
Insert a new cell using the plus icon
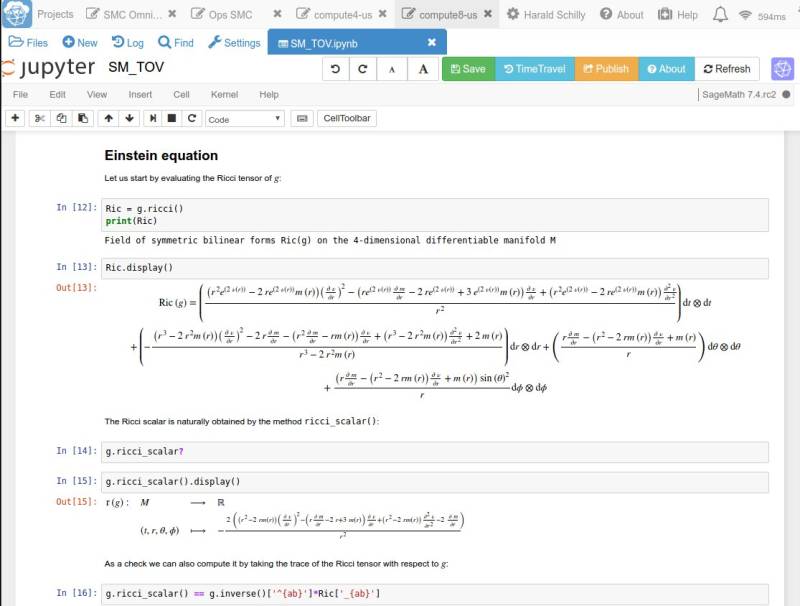coord(14,118)
